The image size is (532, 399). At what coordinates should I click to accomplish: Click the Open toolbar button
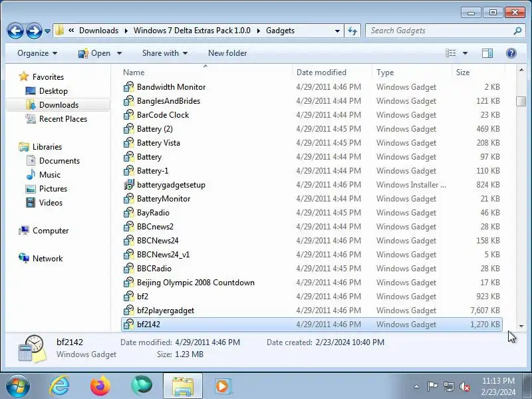coord(94,53)
